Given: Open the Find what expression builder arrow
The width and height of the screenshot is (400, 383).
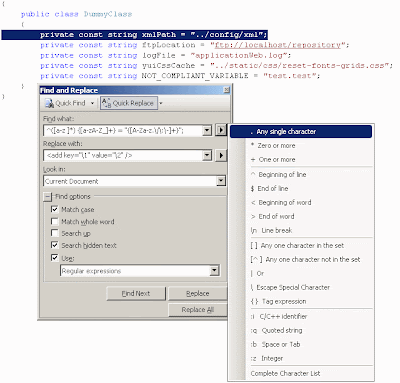Looking at the screenshot, I should pyautogui.click(x=221, y=130).
